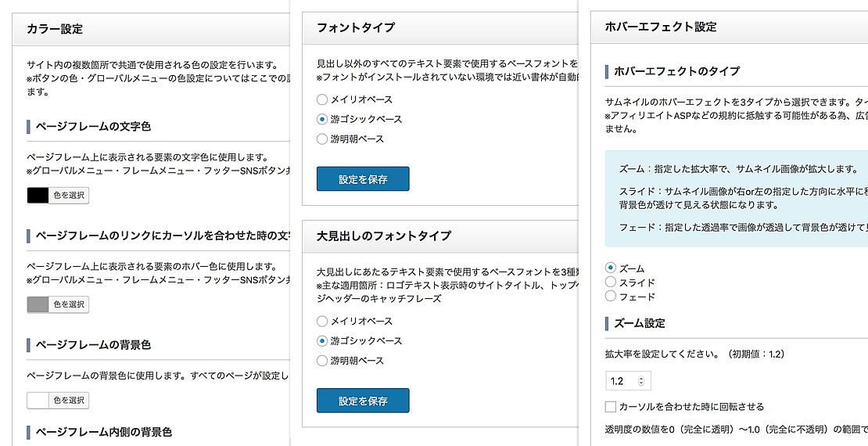Click the カラー設定 panel header
Screen dimensions: 868x446
(x=151, y=29)
